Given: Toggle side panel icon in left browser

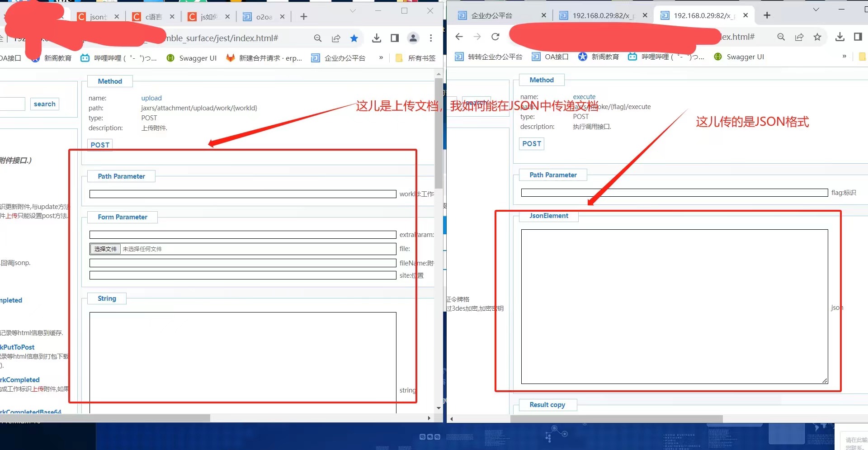Looking at the screenshot, I should coord(395,38).
